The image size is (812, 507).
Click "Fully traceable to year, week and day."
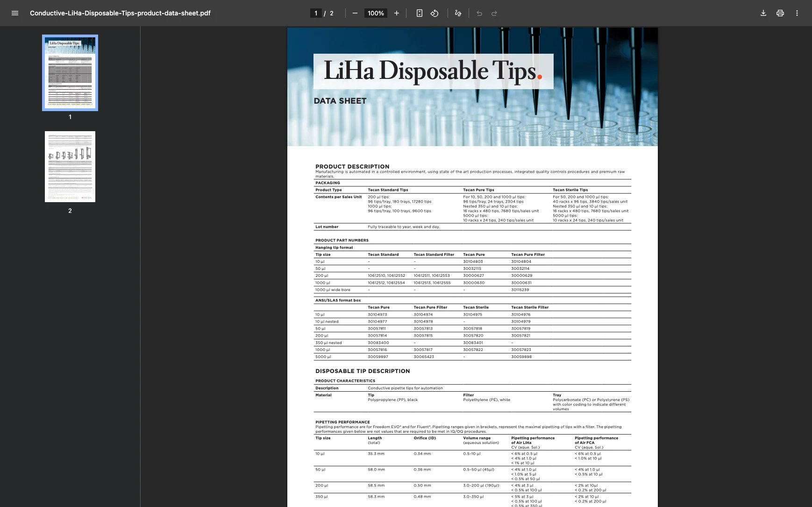coord(404,227)
